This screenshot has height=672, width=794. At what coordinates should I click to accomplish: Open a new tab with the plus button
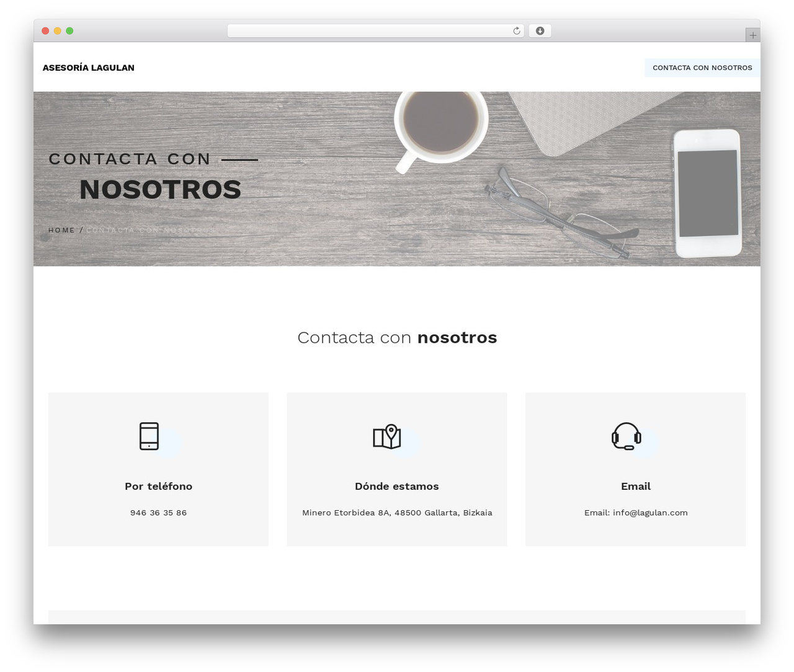[x=752, y=35]
